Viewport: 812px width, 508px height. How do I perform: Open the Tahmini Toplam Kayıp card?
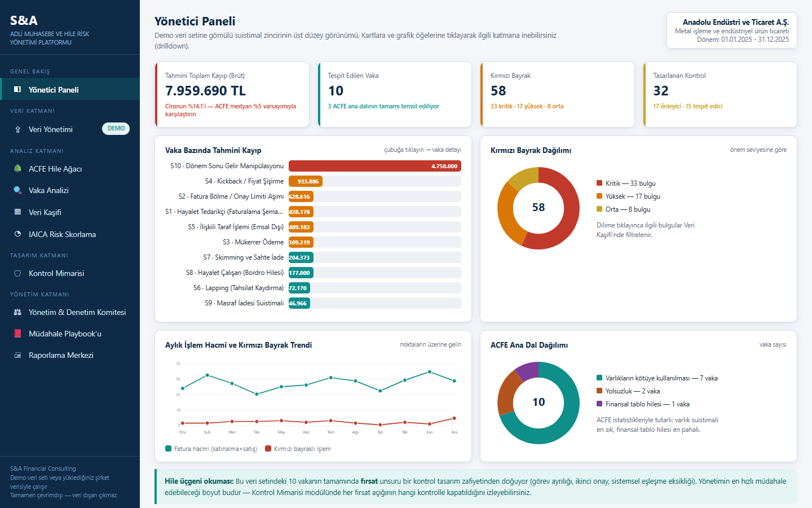tap(232, 95)
